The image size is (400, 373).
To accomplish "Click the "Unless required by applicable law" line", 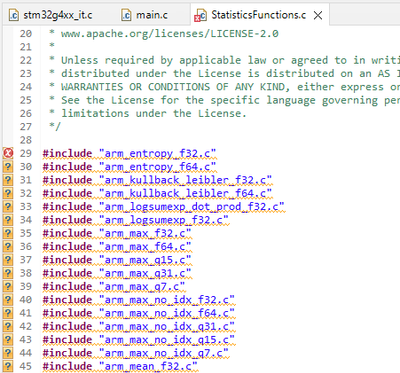I will 224,60.
